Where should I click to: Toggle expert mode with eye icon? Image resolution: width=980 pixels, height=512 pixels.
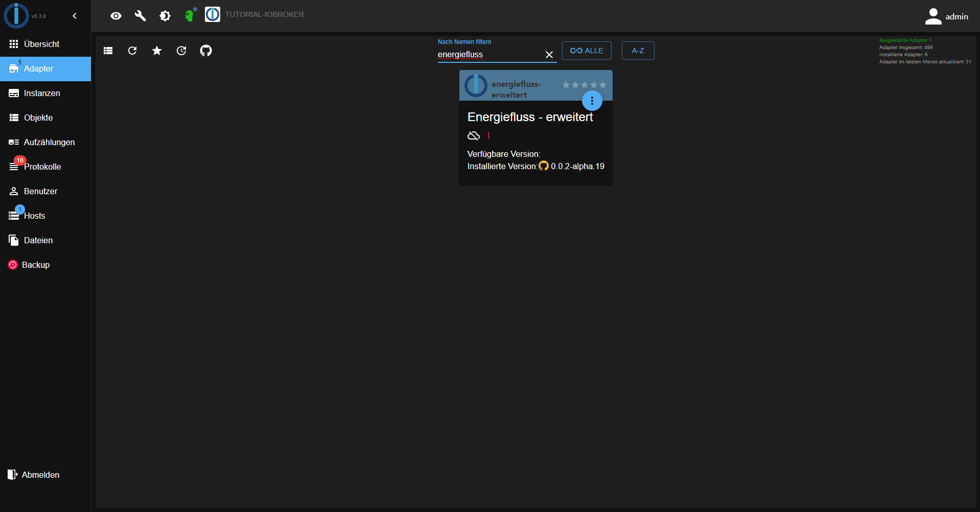click(x=116, y=16)
